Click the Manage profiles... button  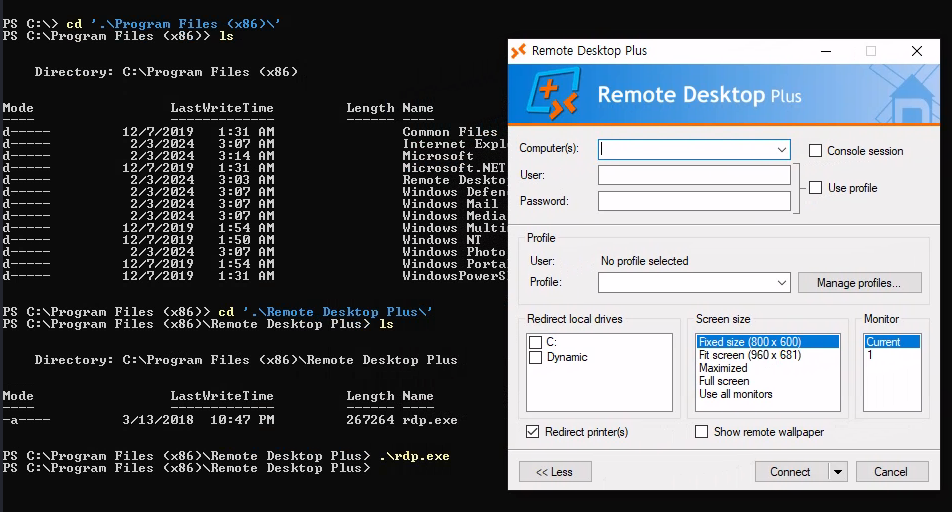point(863,283)
